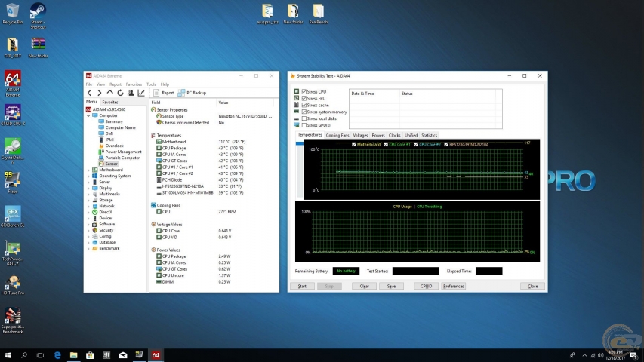Viewport: 644px width, 362px height.
Task: Open AIDA64 Extreme desktop shortcut
Action: click(x=12, y=84)
